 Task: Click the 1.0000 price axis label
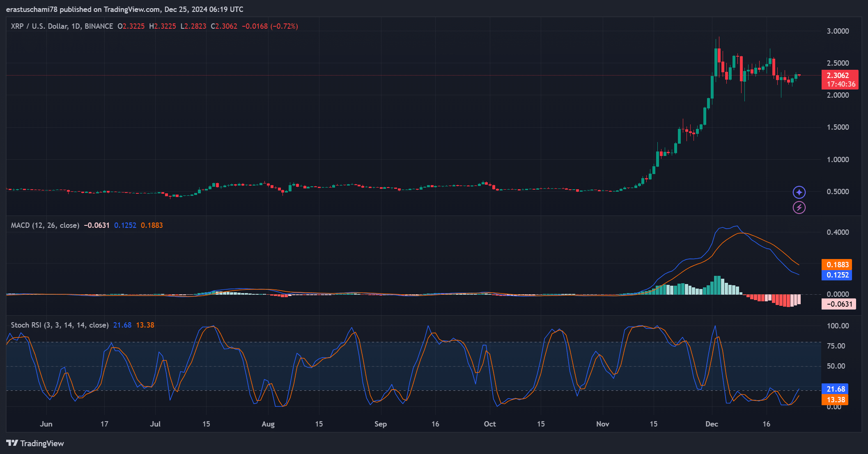[x=838, y=160]
